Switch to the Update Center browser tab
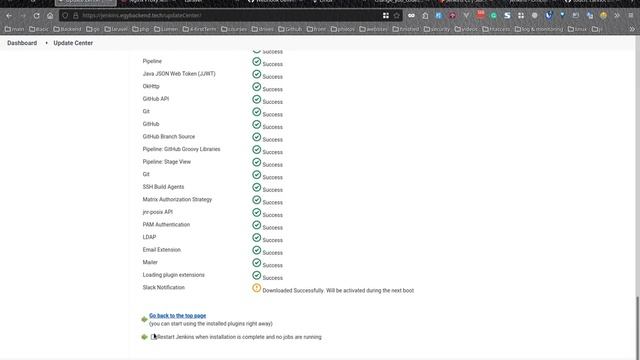Image resolution: width=640 pixels, height=360 pixels. pyautogui.click(x=85, y=2)
